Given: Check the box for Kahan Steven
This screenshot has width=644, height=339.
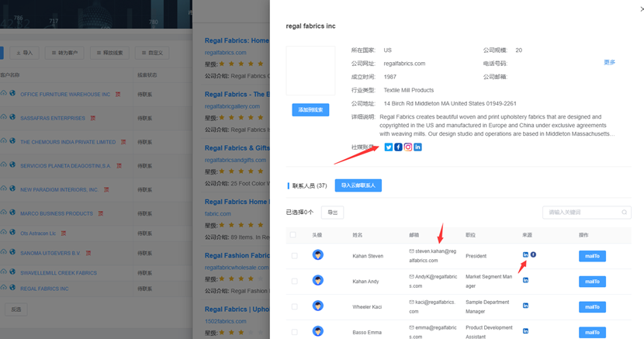Looking at the screenshot, I should tap(295, 256).
